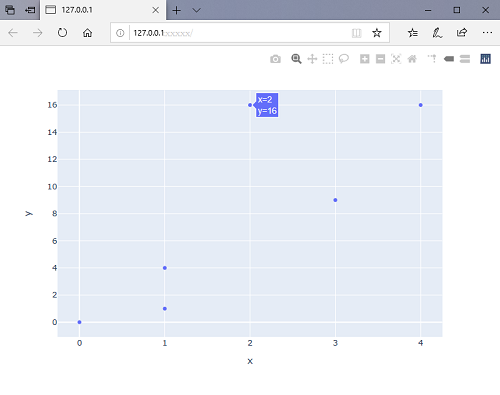The height and width of the screenshot is (395, 500).
Task: Show closest data on hover
Action: (449, 59)
